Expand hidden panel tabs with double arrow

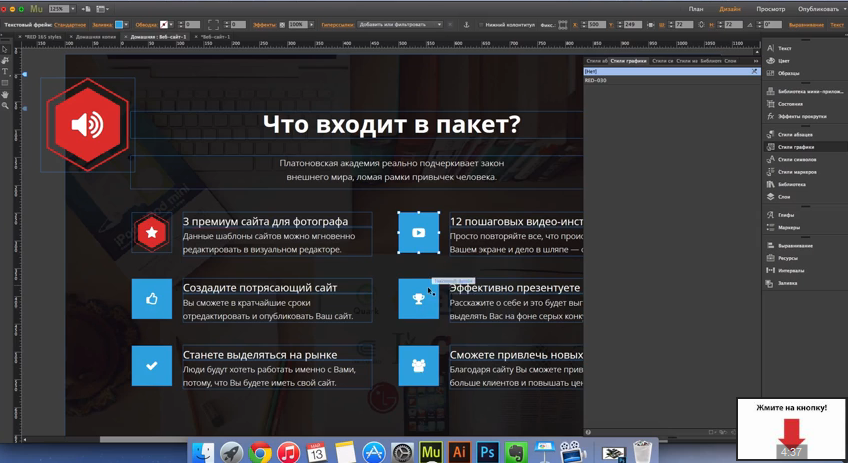pos(756,61)
